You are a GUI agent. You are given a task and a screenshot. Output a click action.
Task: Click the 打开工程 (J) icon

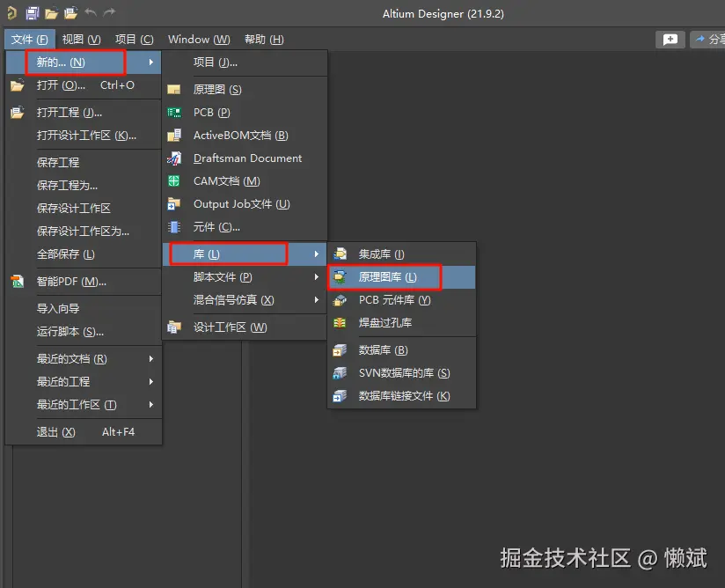(x=17, y=113)
